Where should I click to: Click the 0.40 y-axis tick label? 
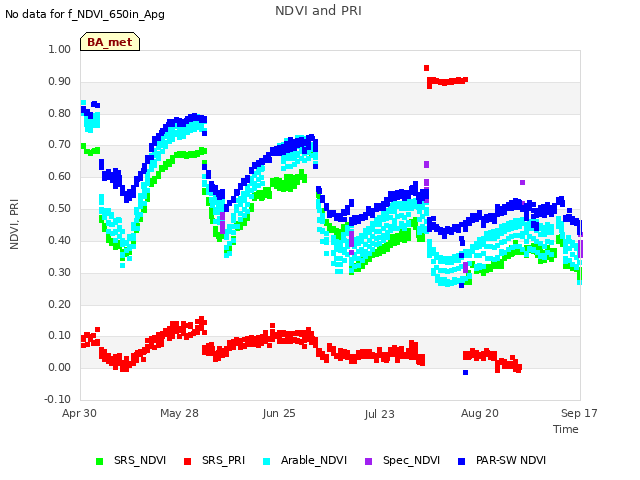point(60,240)
